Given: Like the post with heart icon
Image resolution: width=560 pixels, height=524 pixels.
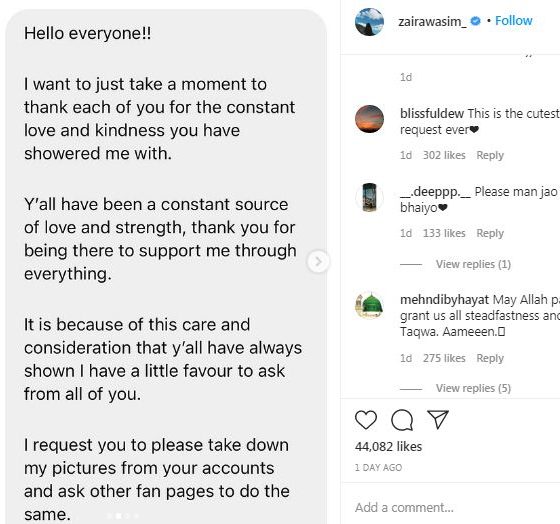Looking at the screenshot, I should coord(366,420).
